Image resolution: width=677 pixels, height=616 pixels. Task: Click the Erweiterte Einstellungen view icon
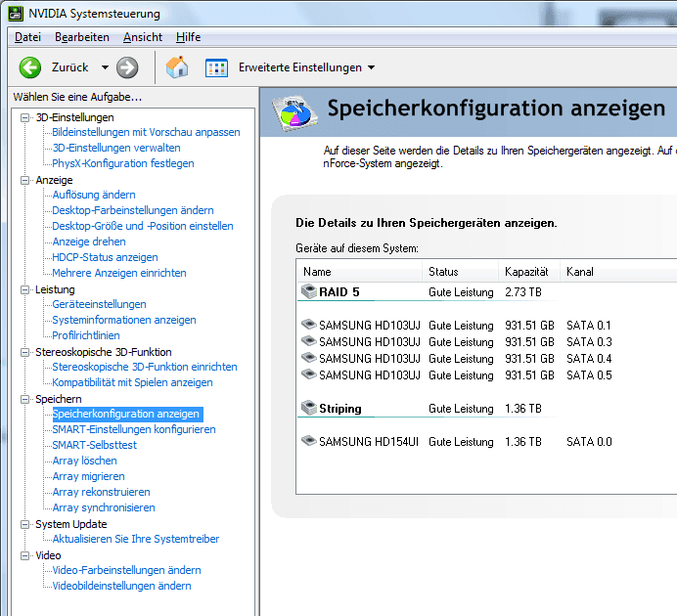coord(216,67)
